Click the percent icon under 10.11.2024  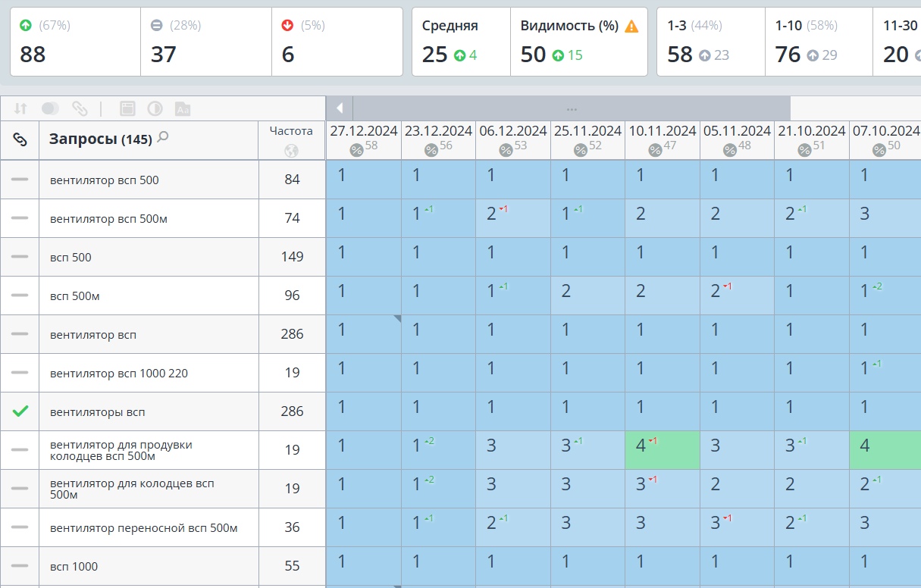point(655,150)
